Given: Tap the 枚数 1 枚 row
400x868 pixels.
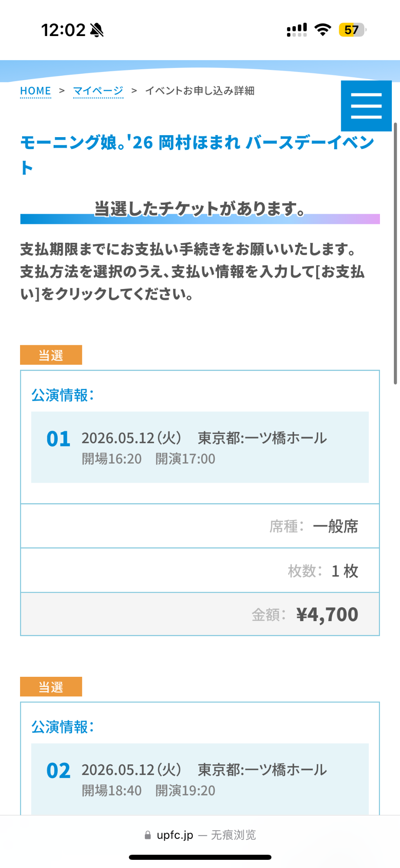Looking at the screenshot, I should (x=200, y=570).
